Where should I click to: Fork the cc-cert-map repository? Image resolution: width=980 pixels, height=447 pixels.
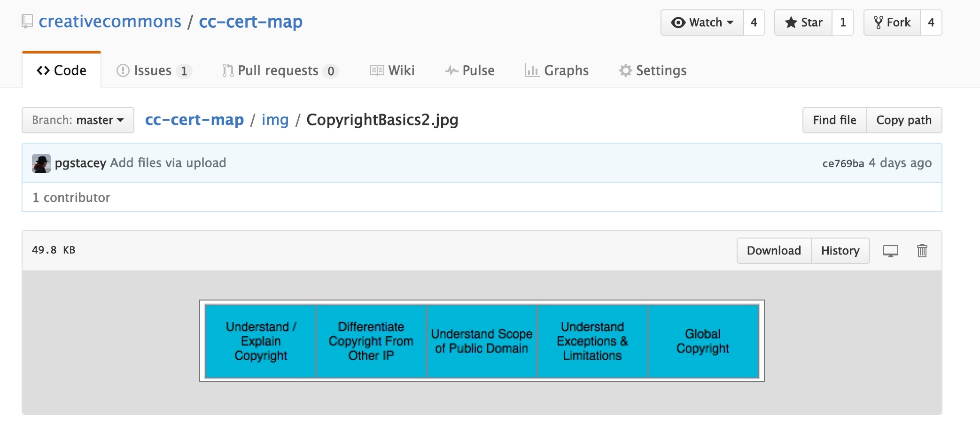(x=892, y=23)
